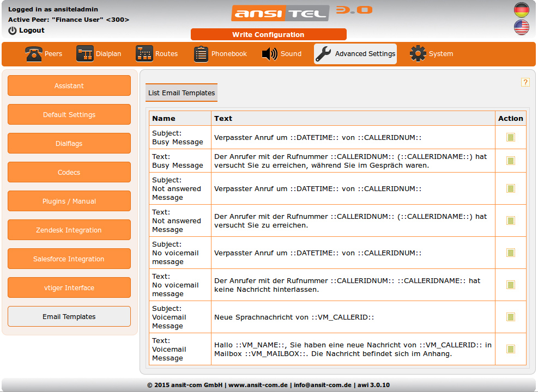
Task: Open Zendesk Integration settings
Action: pos(69,230)
